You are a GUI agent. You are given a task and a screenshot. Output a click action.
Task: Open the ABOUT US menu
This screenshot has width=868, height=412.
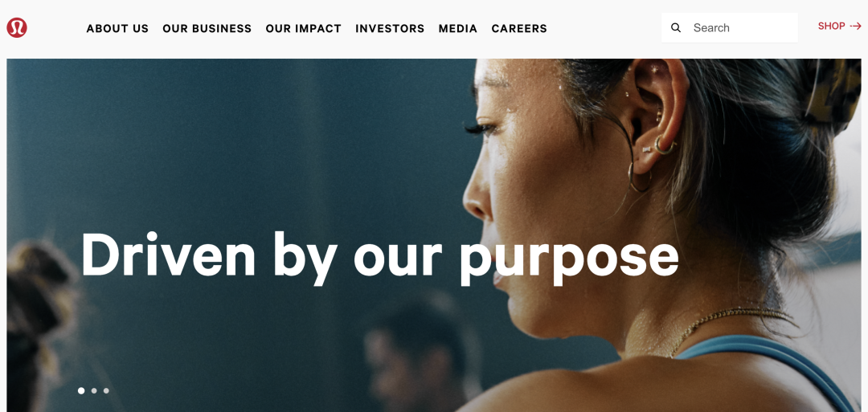117,28
